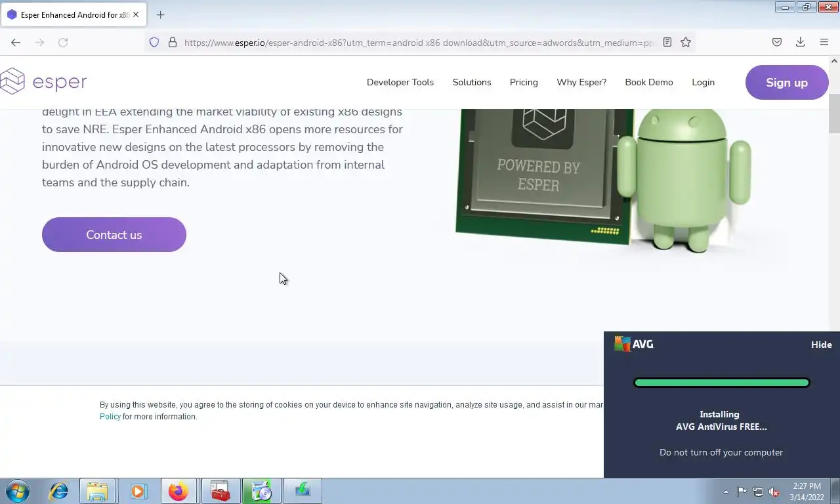Open the Windows Start menu orb
The image size is (840, 504).
pyautogui.click(x=18, y=491)
